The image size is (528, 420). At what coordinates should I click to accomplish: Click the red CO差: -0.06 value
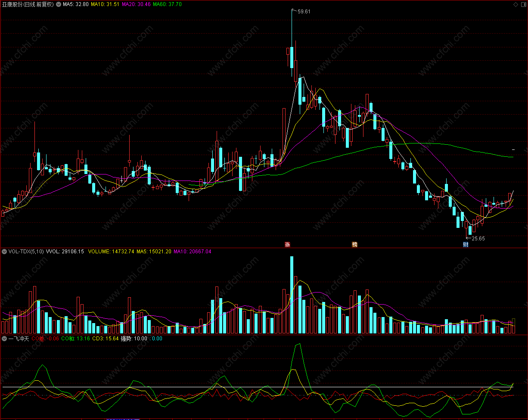pos(45,339)
